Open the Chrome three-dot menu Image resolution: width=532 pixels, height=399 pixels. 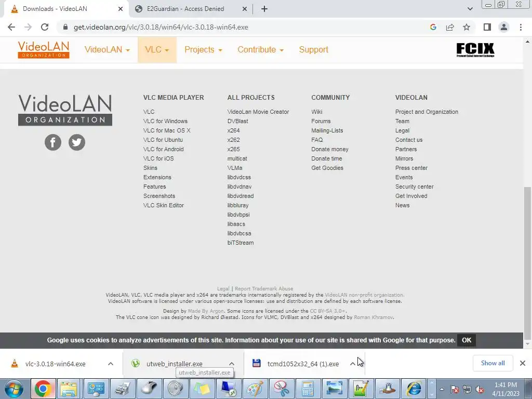point(521,27)
